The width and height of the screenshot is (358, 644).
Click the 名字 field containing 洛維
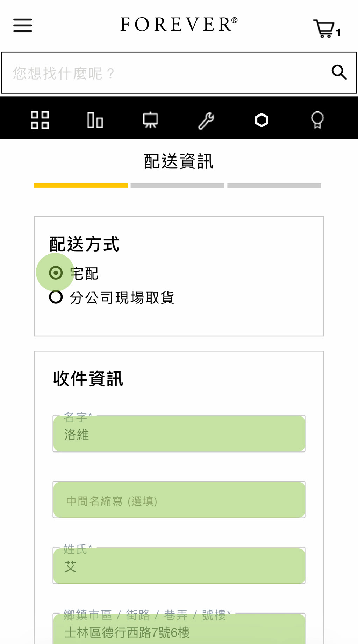179,434
